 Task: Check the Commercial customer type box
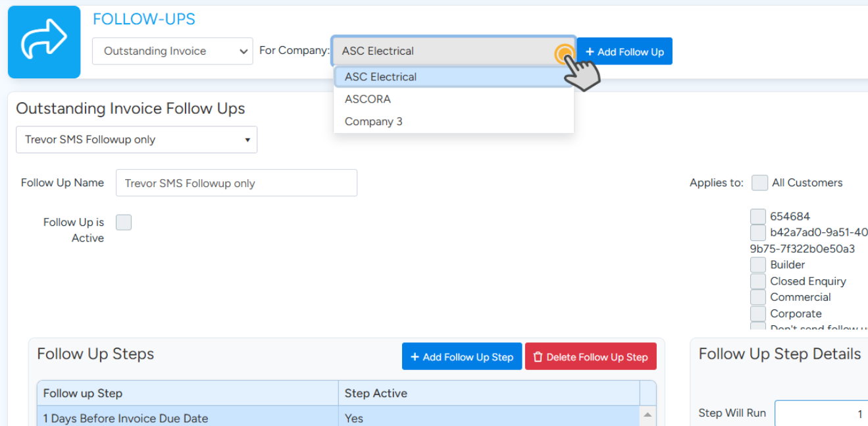coord(758,297)
